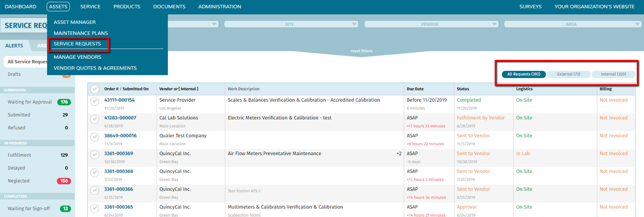Filter by Internal (320) requests

click(x=613, y=74)
